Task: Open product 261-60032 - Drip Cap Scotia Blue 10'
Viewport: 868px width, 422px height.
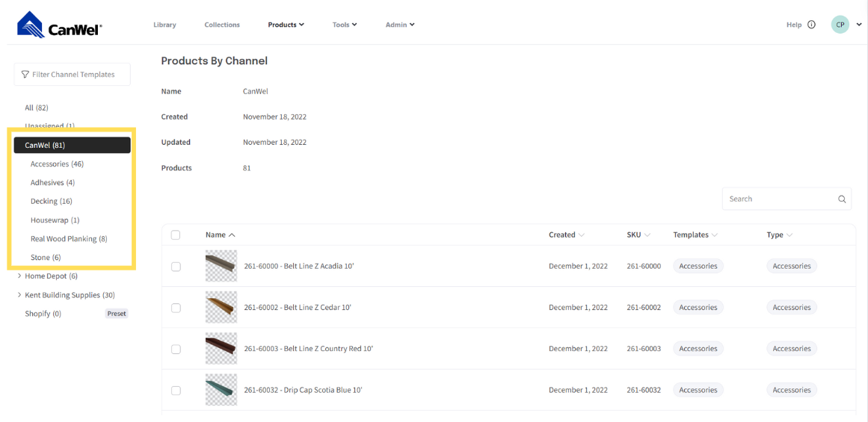Action: pos(304,390)
